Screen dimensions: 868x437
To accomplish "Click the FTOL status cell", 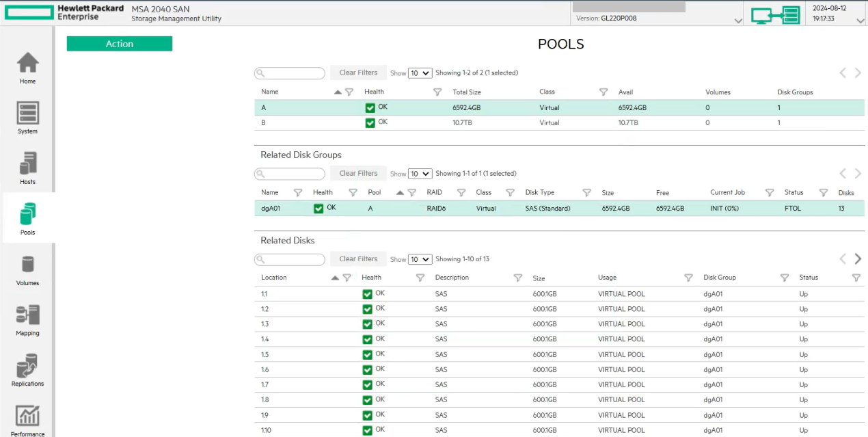I will pos(794,209).
